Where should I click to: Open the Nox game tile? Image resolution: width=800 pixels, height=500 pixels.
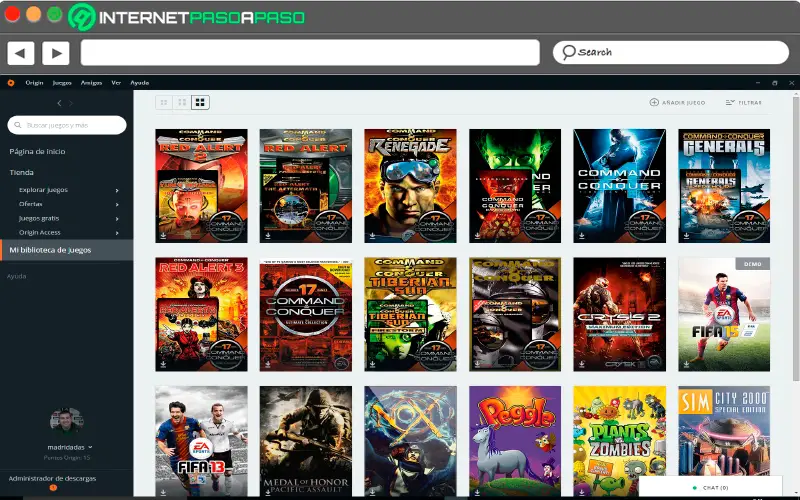(410, 441)
